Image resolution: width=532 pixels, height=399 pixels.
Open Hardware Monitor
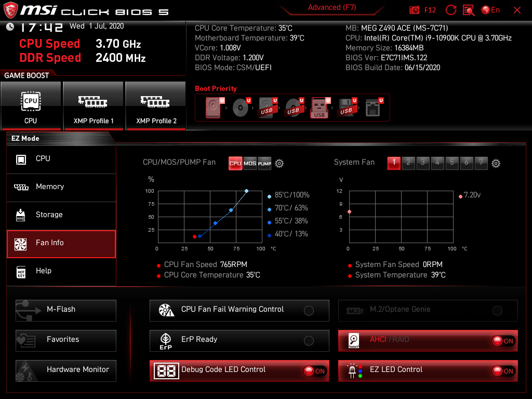(x=66, y=371)
